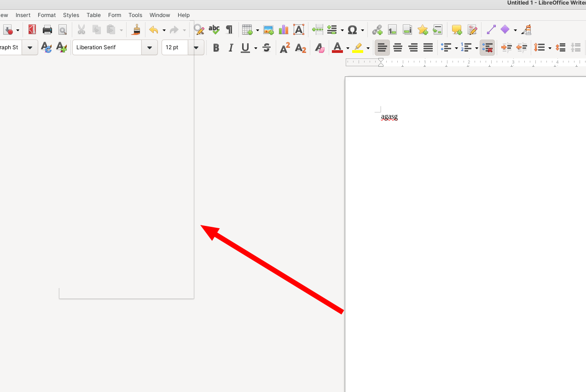
Task: Select the Insert Line tool
Action: click(491, 30)
